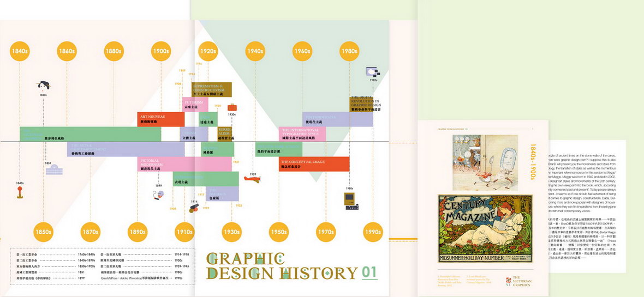Select the red lamp ornament under 1840s
This screenshot has width=644, height=297.
tap(20, 192)
